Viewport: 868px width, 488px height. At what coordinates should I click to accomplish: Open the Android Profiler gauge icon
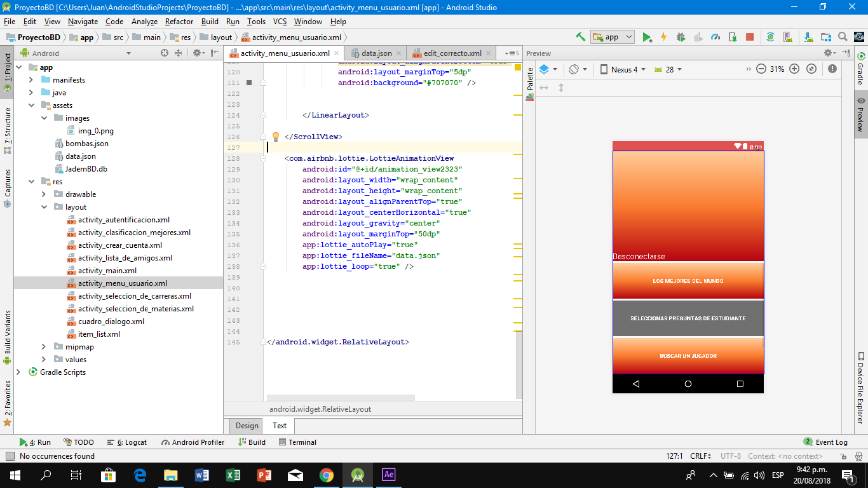(715, 37)
